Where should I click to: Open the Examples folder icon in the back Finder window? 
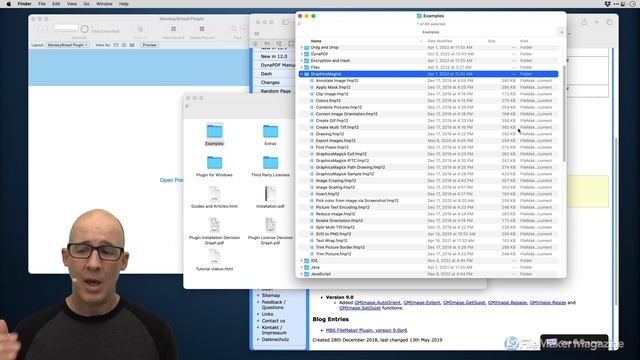click(x=214, y=131)
